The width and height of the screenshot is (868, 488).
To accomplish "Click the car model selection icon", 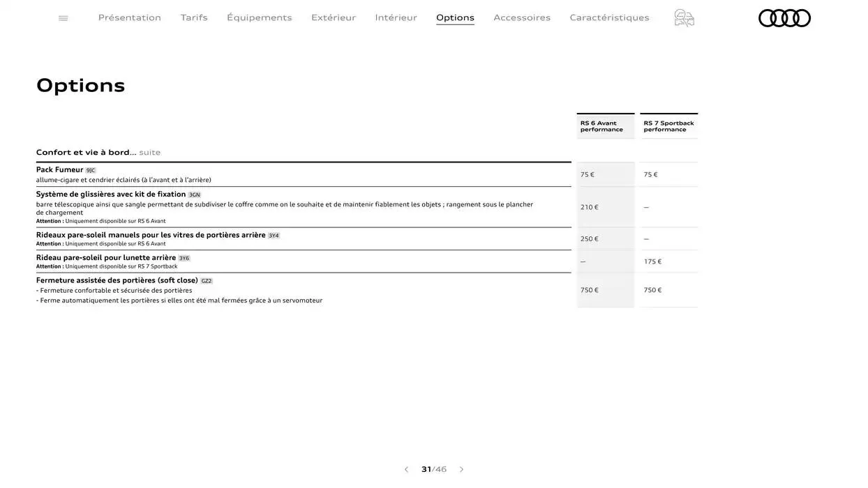I will (x=684, y=17).
